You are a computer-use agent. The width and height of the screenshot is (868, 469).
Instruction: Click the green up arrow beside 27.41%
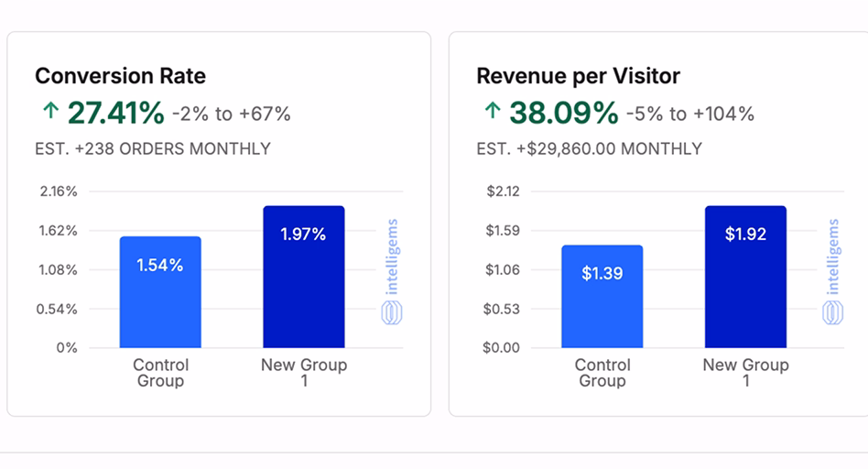pyautogui.click(x=50, y=111)
